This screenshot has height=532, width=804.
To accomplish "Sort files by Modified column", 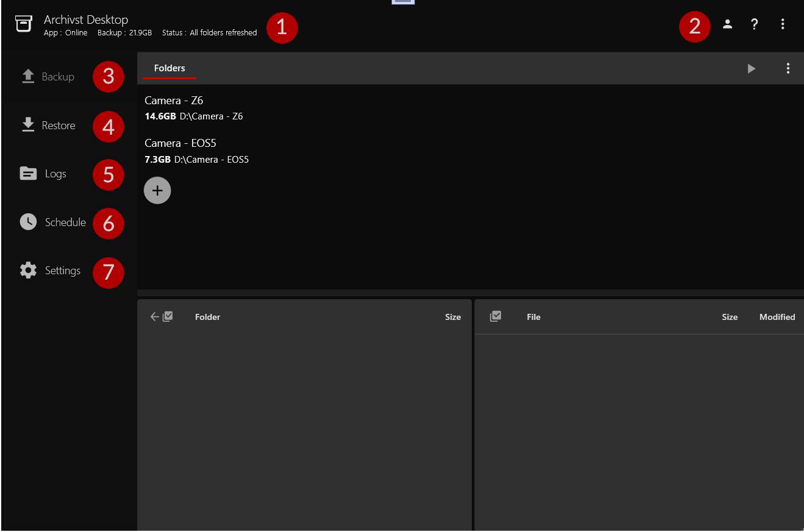I will [777, 317].
